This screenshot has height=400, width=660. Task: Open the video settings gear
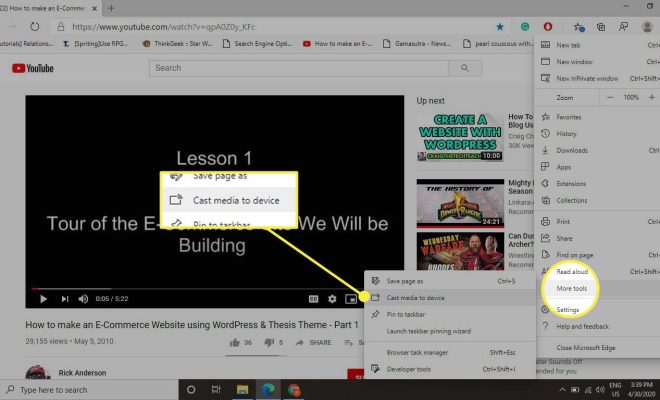(x=332, y=299)
